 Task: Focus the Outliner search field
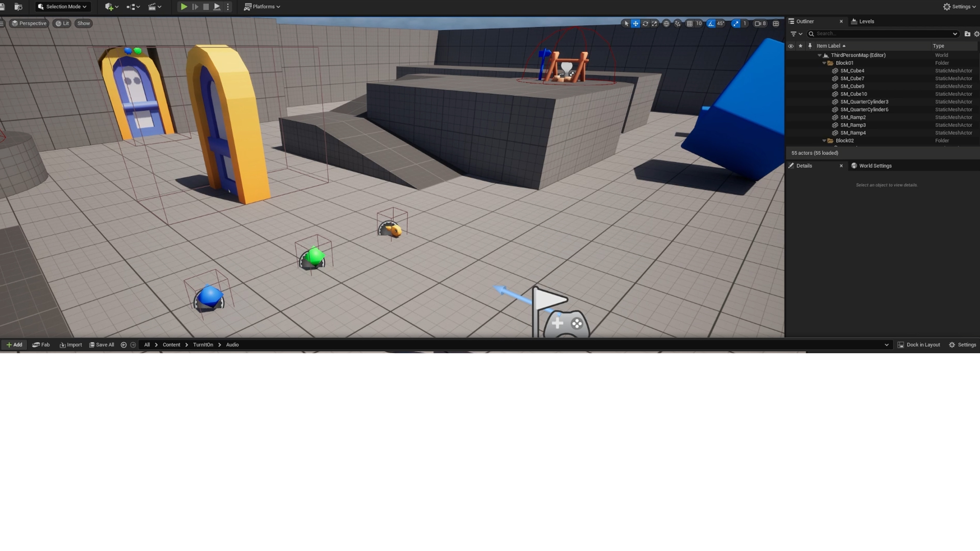pos(882,34)
